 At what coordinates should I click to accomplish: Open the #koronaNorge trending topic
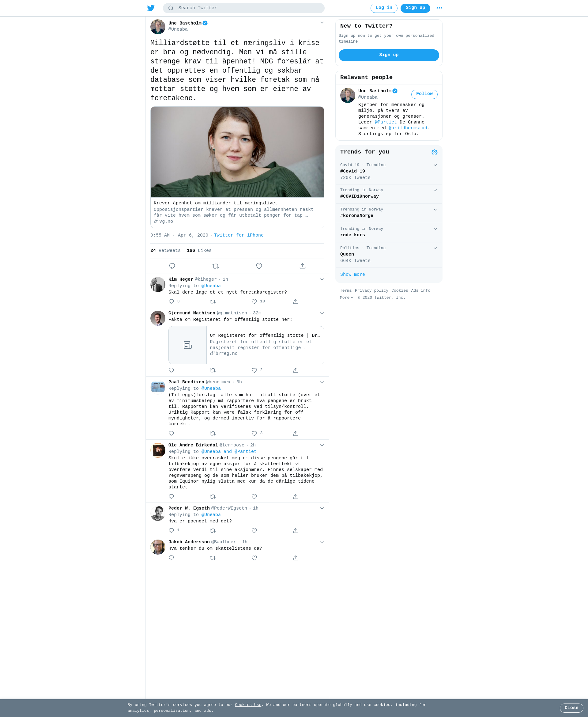[389, 213]
